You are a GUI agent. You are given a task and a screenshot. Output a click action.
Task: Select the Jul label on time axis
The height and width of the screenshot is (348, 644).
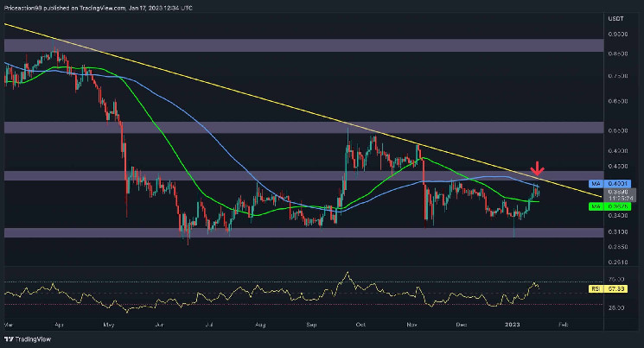click(x=209, y=325)
